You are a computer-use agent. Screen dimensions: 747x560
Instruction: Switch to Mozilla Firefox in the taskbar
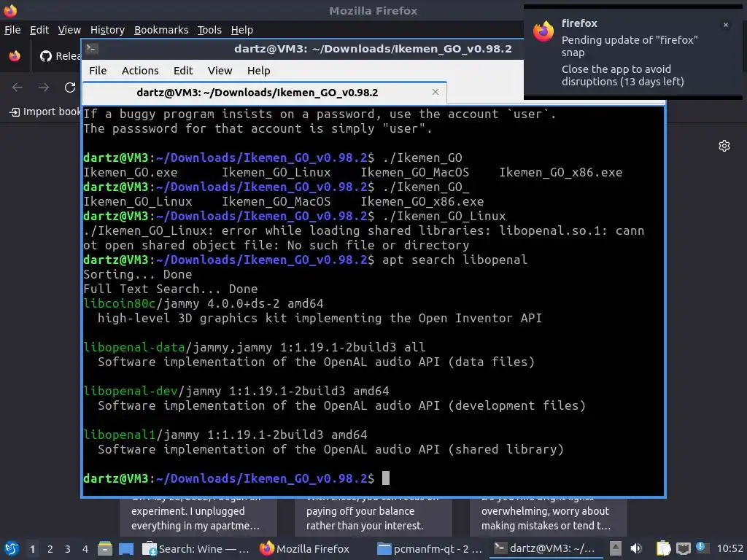pos(305,548)
